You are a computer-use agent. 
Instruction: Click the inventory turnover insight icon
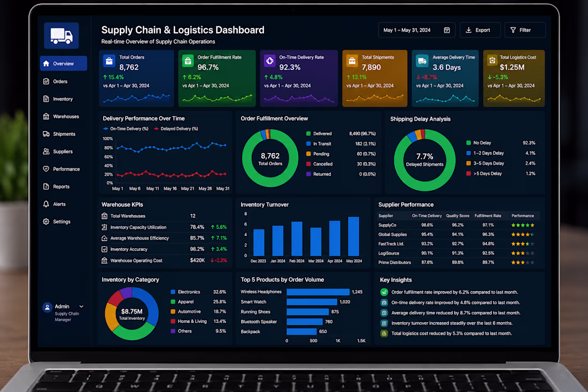point(384,323)
